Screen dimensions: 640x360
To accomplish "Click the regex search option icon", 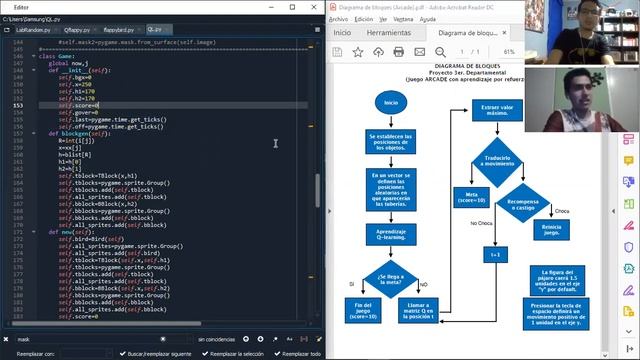I will point(275,339).
